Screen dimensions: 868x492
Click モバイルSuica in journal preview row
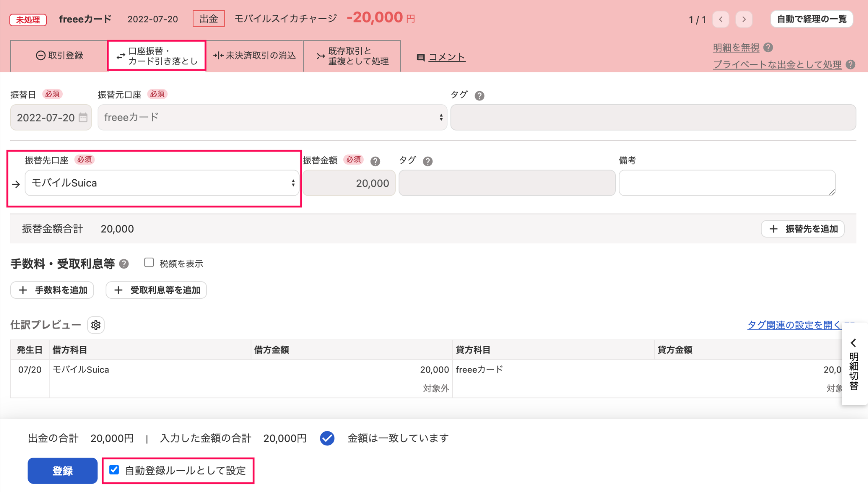click(x=81, y=370)
